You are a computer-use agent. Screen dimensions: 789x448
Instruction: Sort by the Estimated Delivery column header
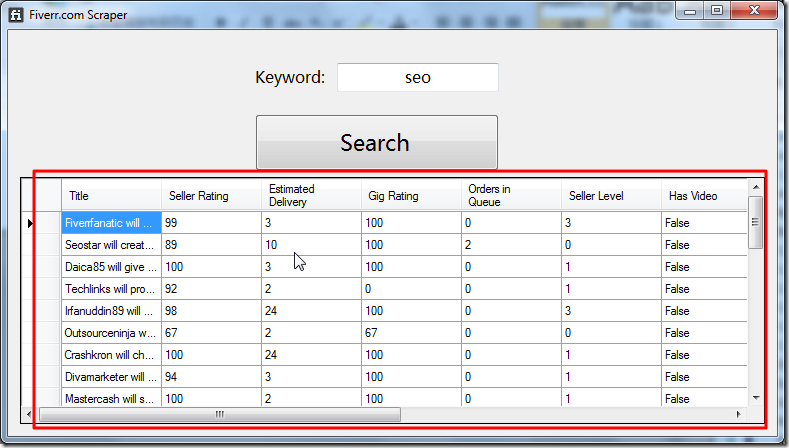click(x=311, y=195)
